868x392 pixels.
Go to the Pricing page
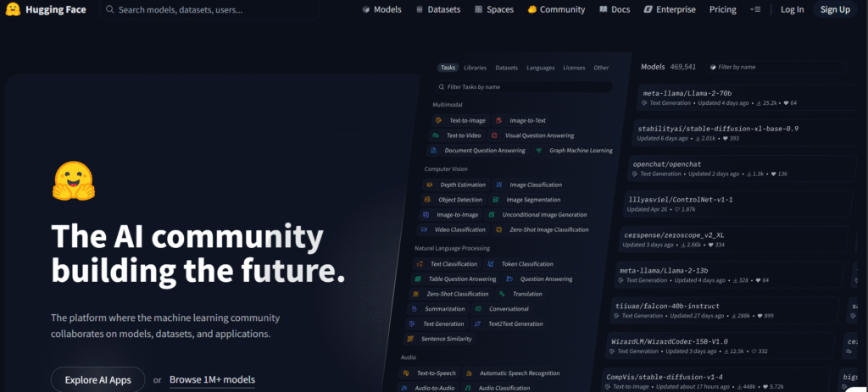[722, 9]
